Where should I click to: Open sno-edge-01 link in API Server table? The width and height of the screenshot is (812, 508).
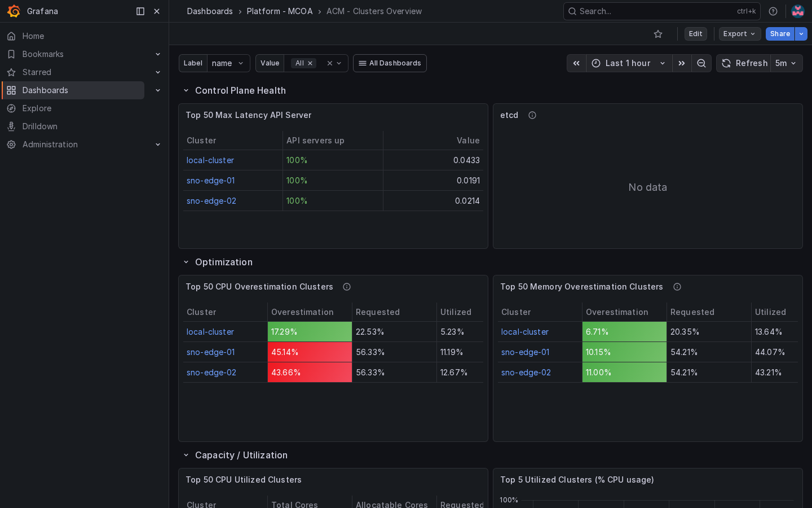click(x=211, y=181)
